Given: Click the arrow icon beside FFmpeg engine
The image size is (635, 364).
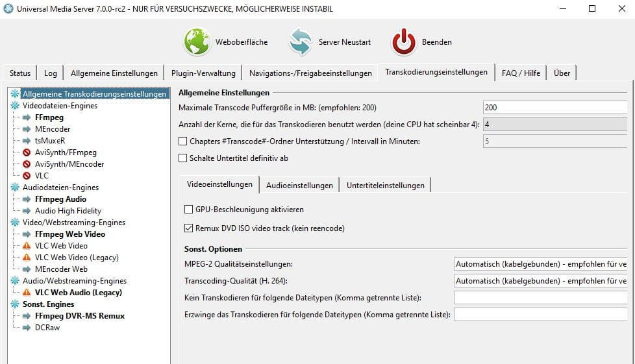Looking at the screenshot, I should [27, 117].
